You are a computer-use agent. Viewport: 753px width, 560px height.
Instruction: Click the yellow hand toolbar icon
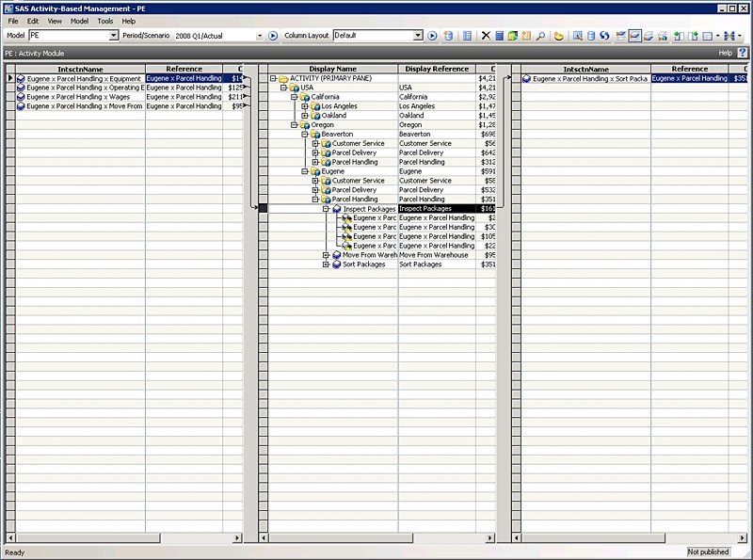558,36
